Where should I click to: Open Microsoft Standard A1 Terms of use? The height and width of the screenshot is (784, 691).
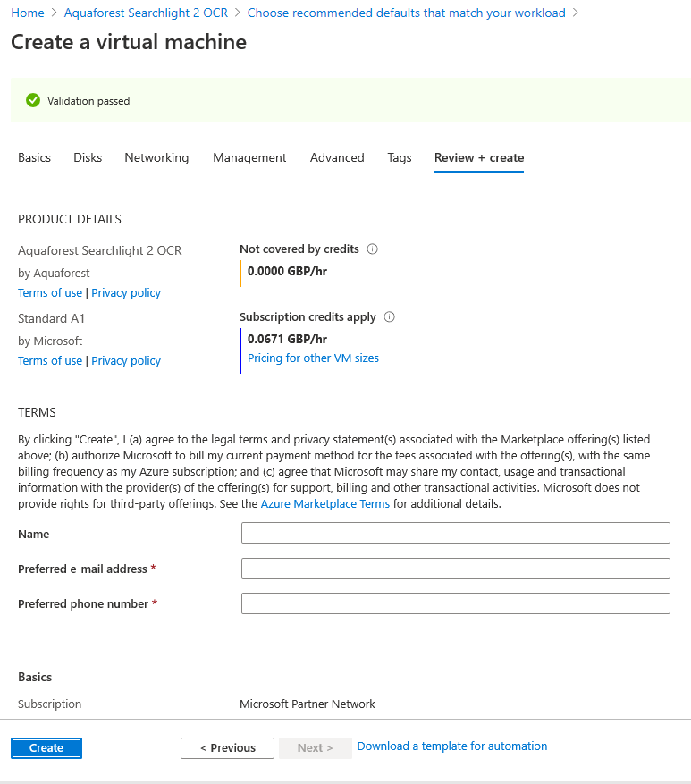[50, 360]
